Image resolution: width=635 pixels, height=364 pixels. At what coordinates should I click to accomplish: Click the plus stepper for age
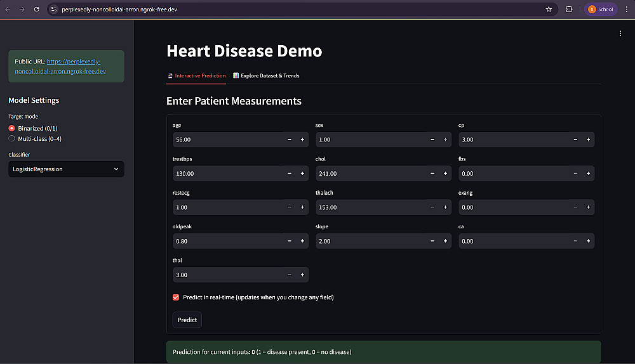pyautogui.click(x=302, y=140)
